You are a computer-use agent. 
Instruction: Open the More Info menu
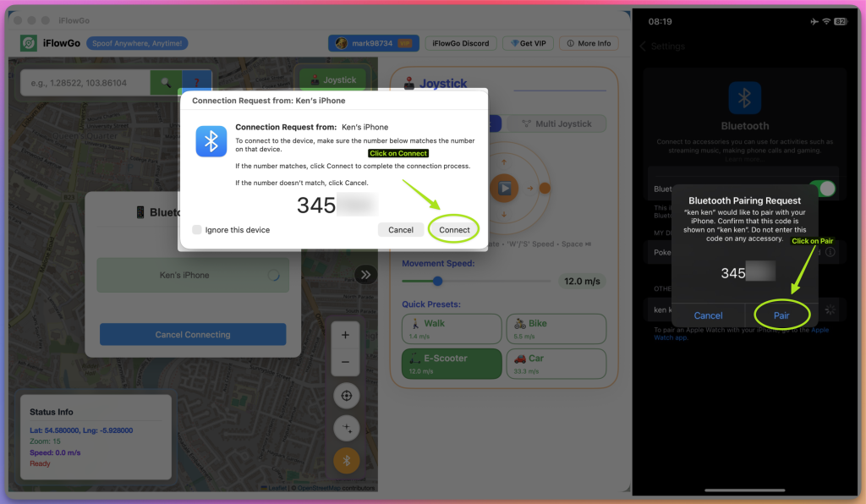tap(589, 43)
